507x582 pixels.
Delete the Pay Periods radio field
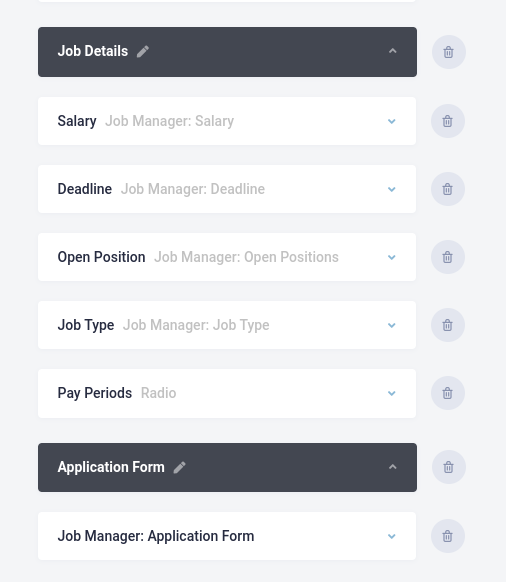point(448,393)
